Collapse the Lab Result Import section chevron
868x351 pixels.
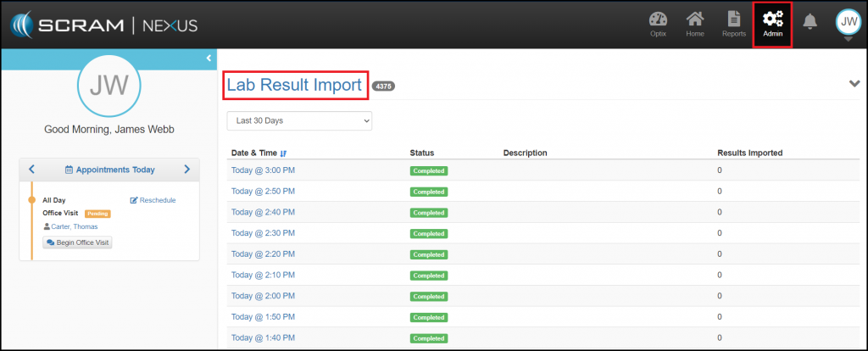(854, 83)
